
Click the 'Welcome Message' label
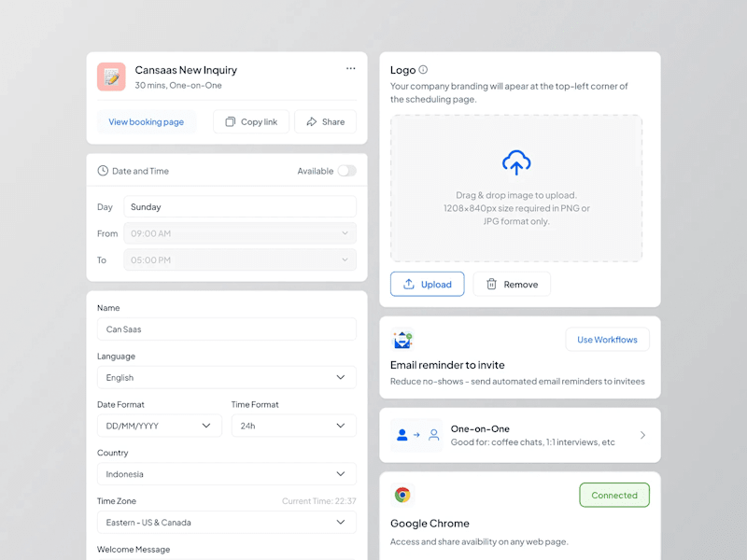[134, 549]
